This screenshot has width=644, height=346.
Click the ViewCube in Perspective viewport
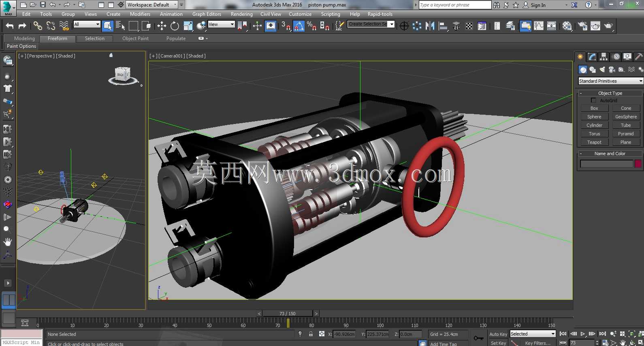pos(123,75)
